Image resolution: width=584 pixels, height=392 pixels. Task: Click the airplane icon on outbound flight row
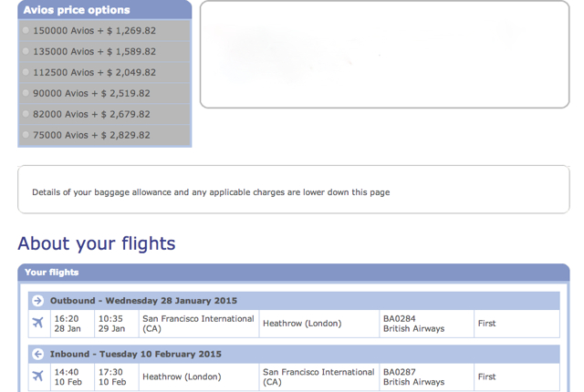point(37,323)
